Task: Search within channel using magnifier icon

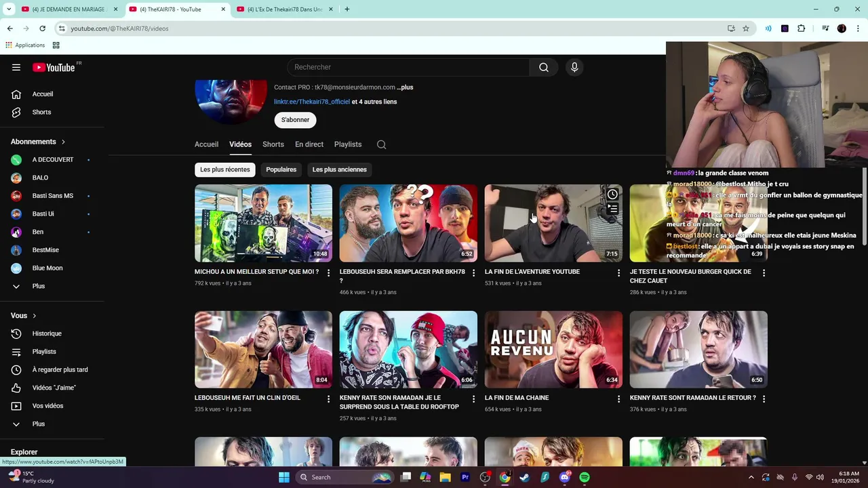Action: click(x=382, y=144)
